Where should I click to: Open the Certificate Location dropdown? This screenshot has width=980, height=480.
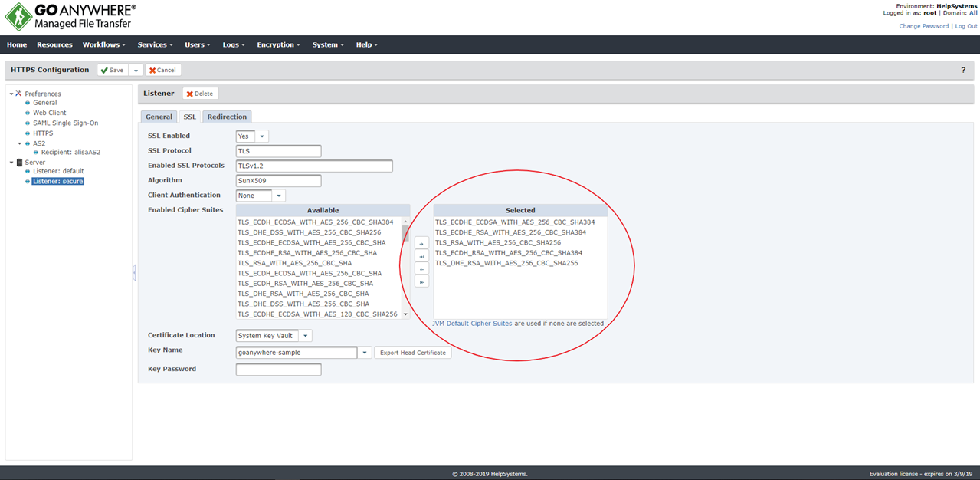pyautogui.click(x=305, y=336)
